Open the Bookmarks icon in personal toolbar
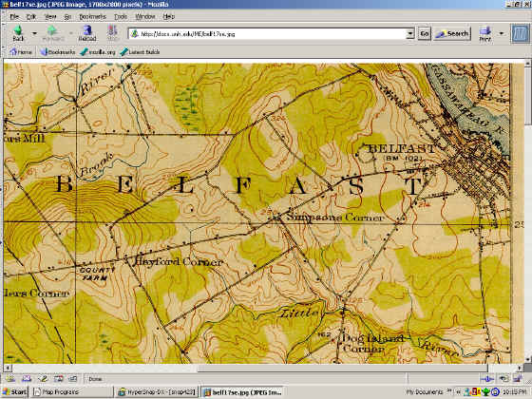Viewport: 532px width, 399px height. [44, 52]
